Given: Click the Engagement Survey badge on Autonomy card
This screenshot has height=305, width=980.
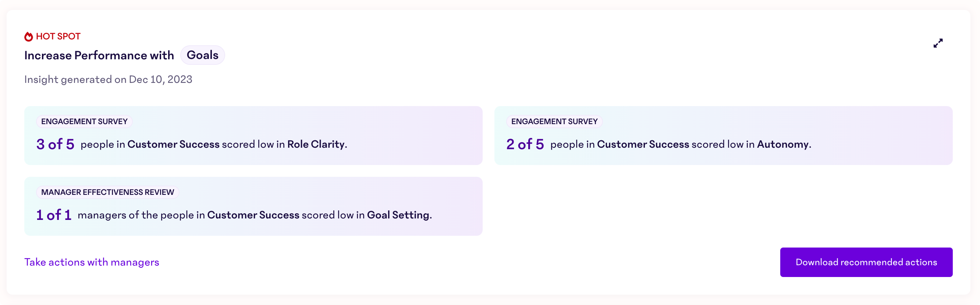Looking at the screenshot, I should pyautogui.click(x=554, y=121).
